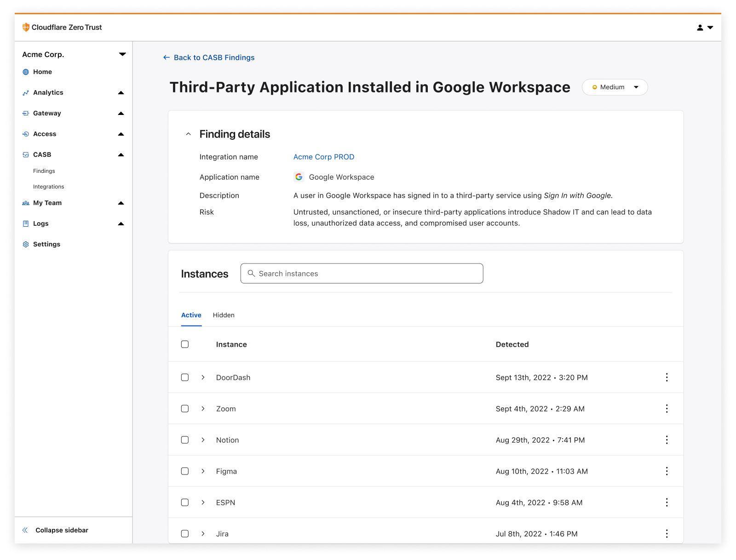Click the Collapse sidebar double-chevron icon
This screenshot has height=560, width=736.
pyautogui.click(x=25, y=530)
